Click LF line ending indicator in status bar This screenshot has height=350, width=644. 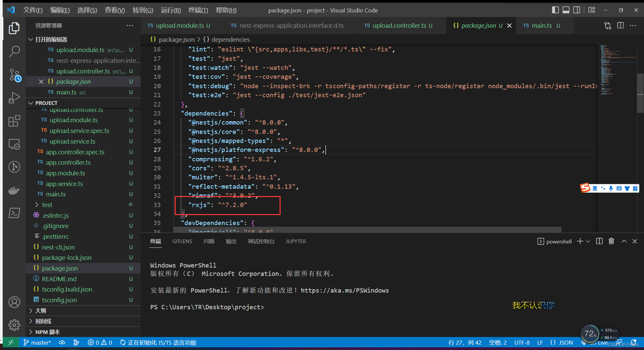(x=540, y=342)
